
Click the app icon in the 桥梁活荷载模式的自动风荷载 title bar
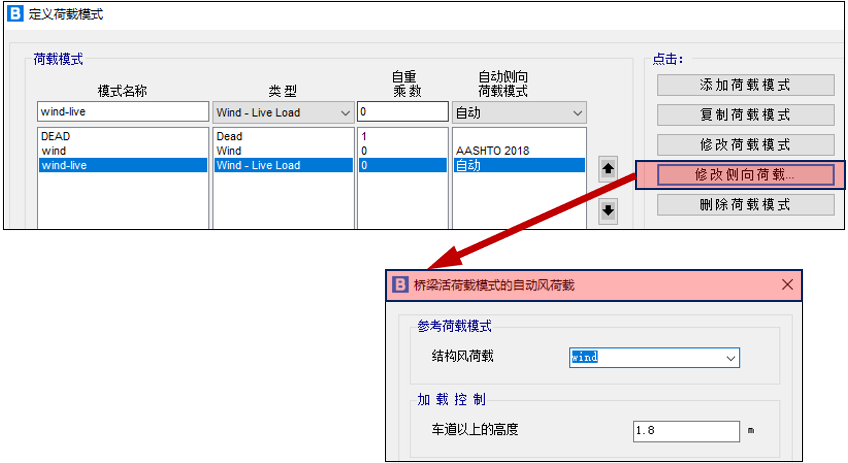(x=400, y=285)
